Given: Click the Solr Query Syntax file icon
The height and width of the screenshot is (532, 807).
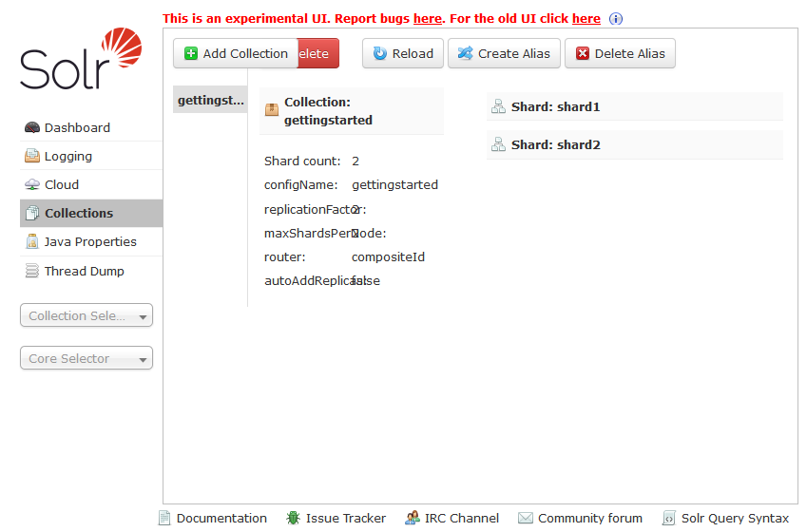Looking at the screenshot, I should [x=668, y=518].
